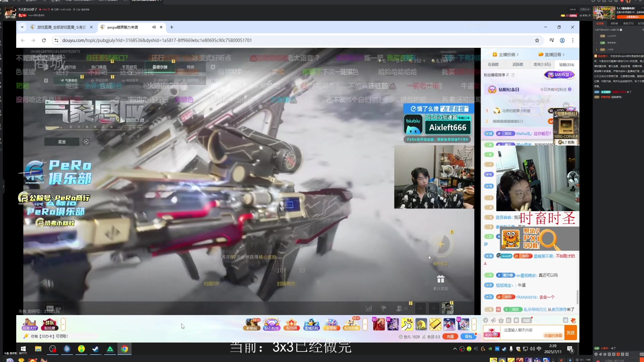644x362 pixels.
Task: Open 任务大厅 task hall icon
Action: (30, 324)
